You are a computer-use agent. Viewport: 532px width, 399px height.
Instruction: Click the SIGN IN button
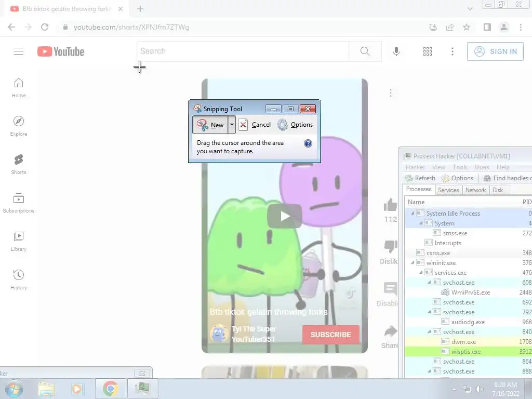click(x=495, y=51)
